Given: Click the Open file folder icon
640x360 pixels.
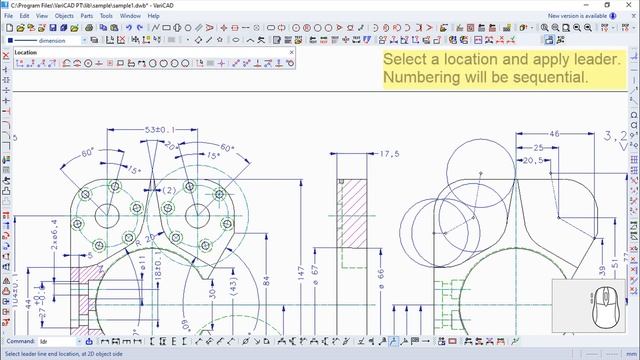Looking at the screenshot, I should click(x=20, y=28).
